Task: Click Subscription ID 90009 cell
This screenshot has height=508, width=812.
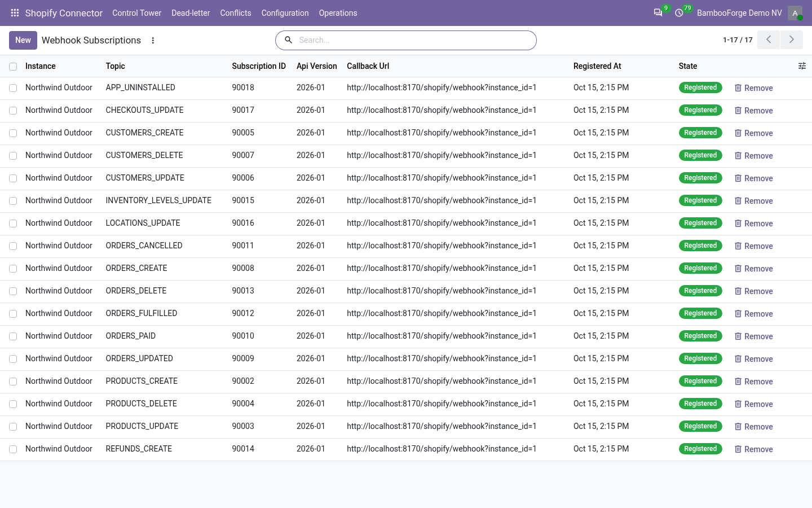Action: click(243, 358)
